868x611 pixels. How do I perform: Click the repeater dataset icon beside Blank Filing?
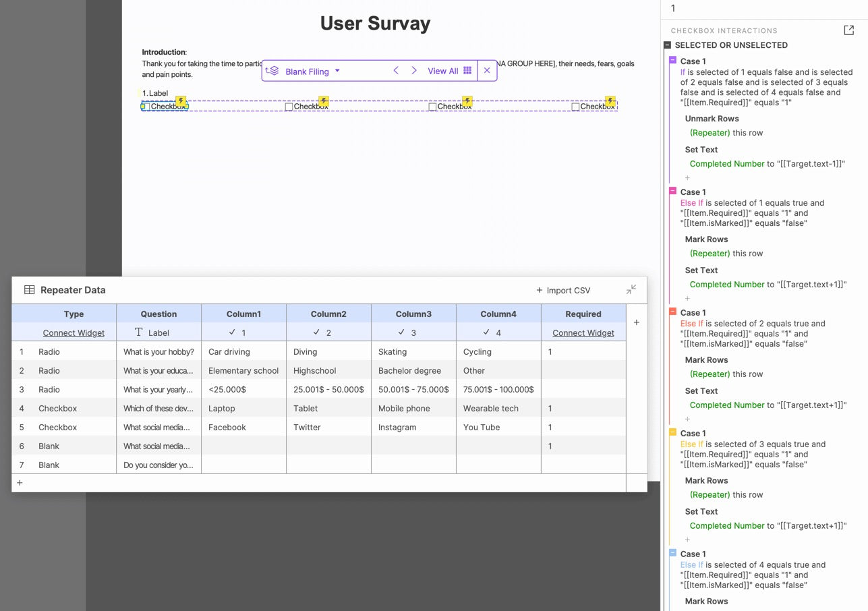click(272, 71)
